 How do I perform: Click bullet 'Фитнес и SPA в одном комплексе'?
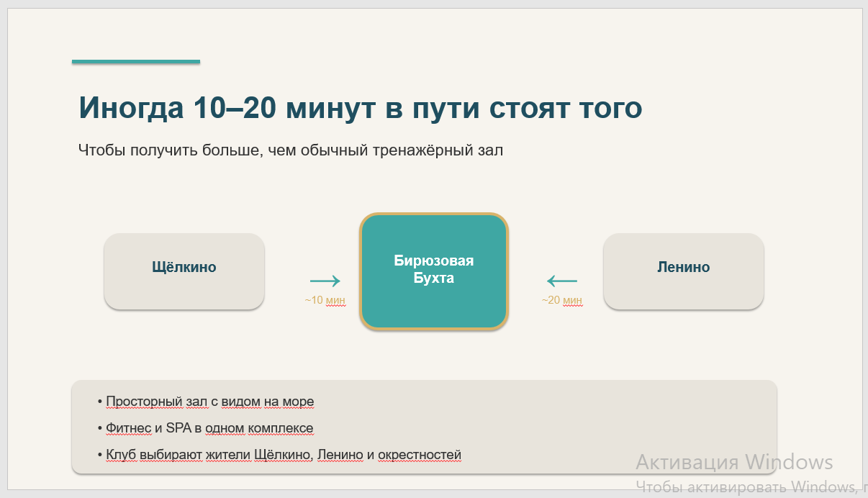click(x=205, y=428)
